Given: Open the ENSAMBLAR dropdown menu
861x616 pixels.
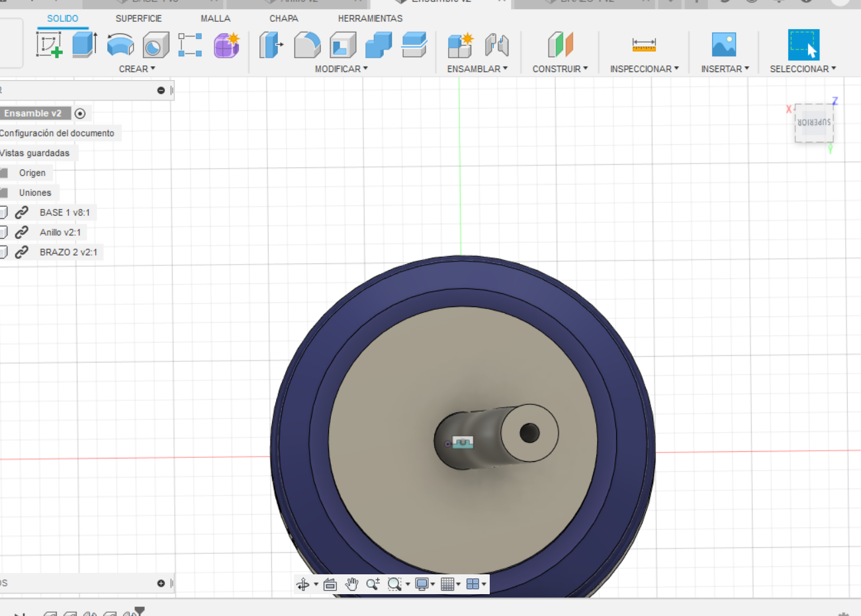Looking at the screenshot, I should click(477, 69).
